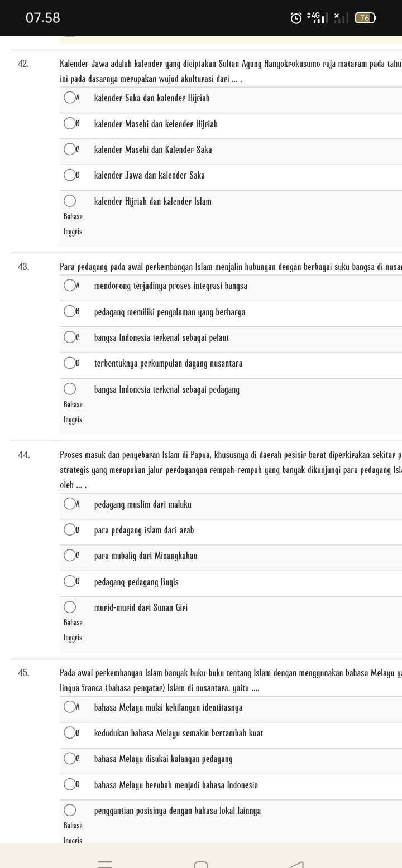Tap the Android home navigation button
402x868 pixels.
click(201, 865)
